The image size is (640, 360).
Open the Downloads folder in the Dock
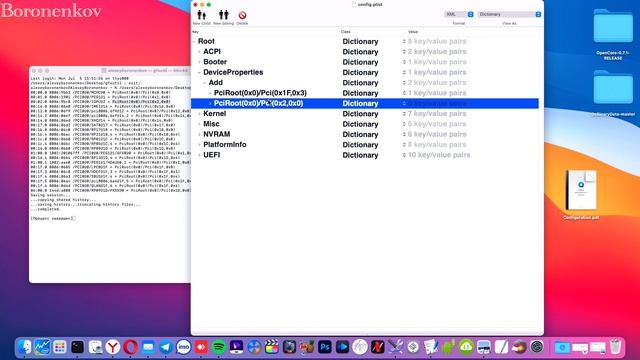click(562, 347)
